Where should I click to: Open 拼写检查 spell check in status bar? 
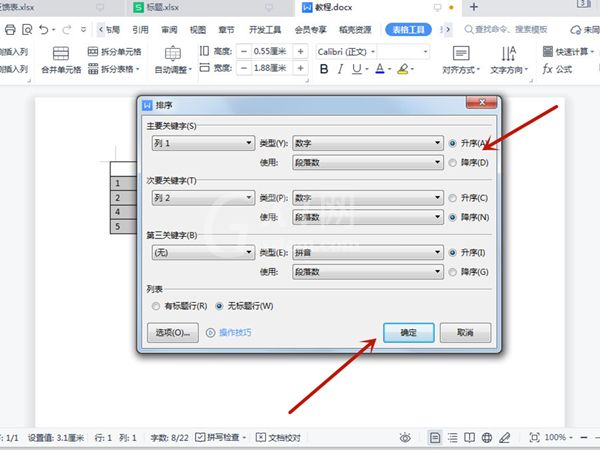pyautogui.click(x=220, y=437)
